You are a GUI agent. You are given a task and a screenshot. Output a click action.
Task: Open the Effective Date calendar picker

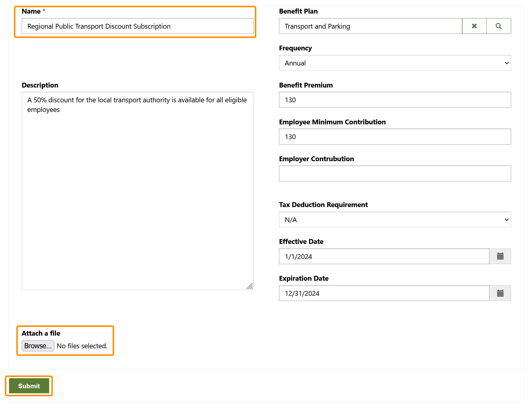500,257
